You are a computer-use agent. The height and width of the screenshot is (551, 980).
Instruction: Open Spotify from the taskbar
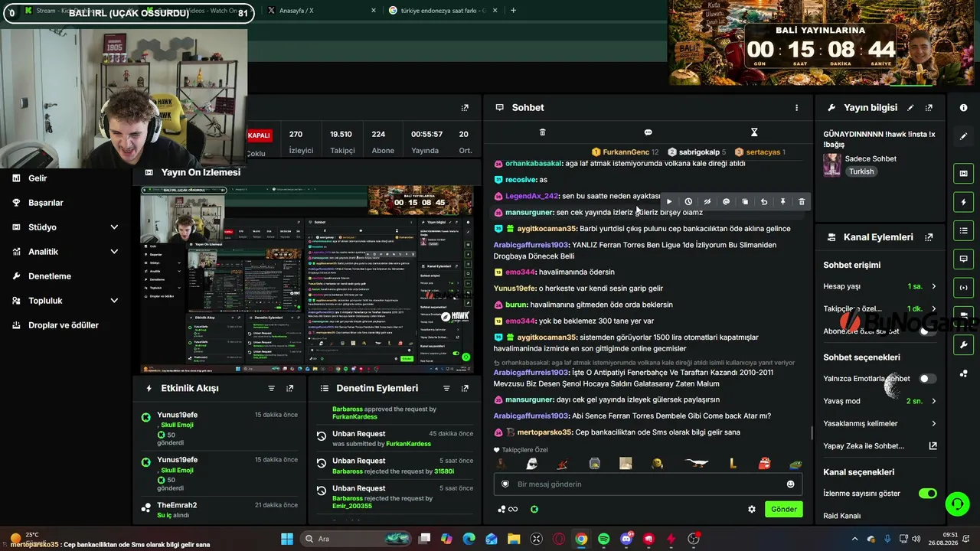point(603,539)
